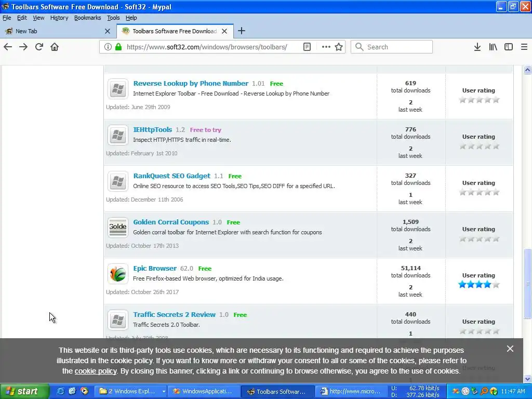Open the 2 Windows Explorer taskbar group
Image resolution: width=532 pixels, height=399 pixels.
(130, 391)
